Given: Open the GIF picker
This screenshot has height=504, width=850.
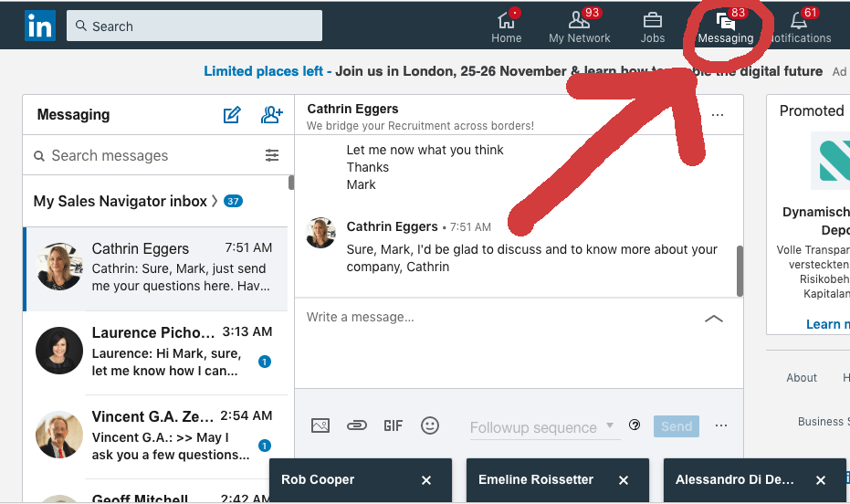Looking at the screenshot, I should click(x=393, y=426).
